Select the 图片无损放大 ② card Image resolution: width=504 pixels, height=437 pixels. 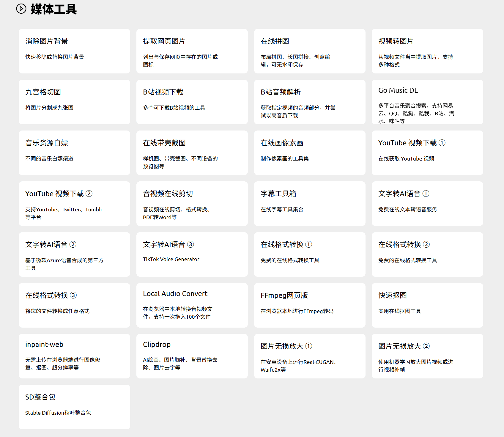point(427,356)
